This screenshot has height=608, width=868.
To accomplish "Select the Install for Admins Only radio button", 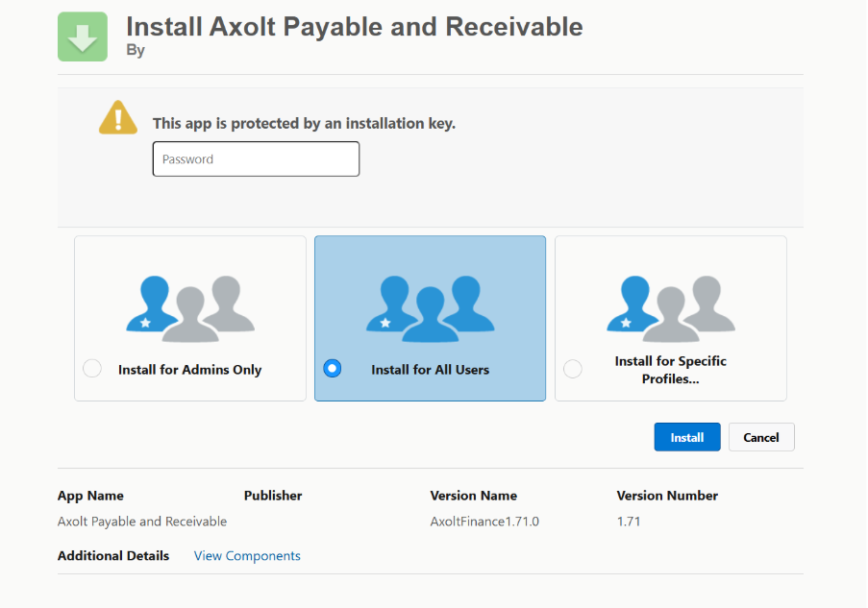I will 92,369.
